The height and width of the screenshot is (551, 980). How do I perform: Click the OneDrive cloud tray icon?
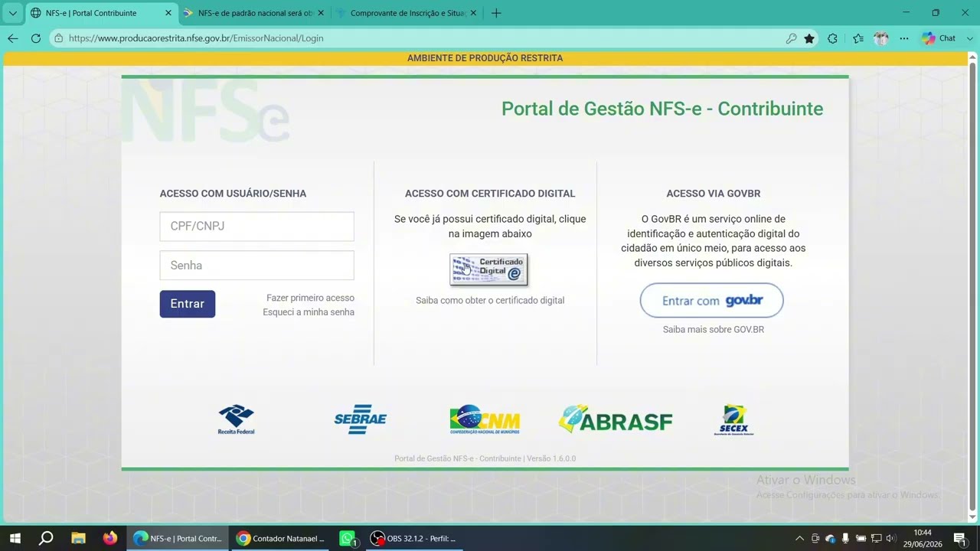tap(830, 539)
